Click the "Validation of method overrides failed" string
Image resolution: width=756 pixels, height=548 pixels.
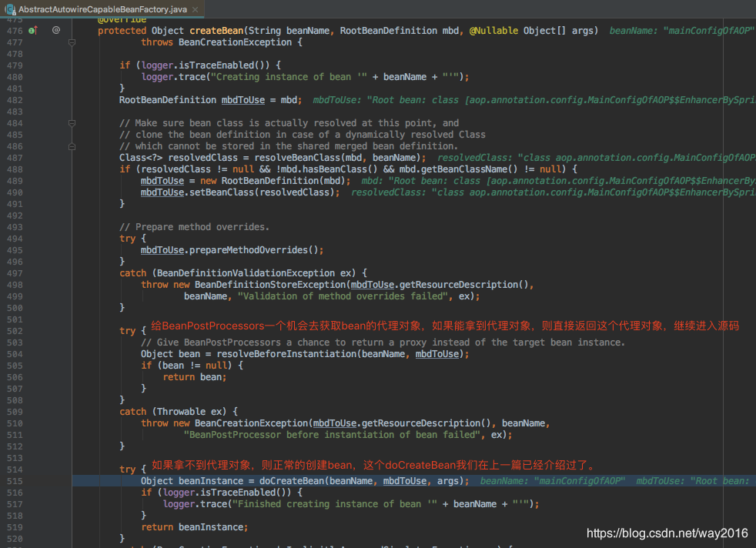coord(343,296)
